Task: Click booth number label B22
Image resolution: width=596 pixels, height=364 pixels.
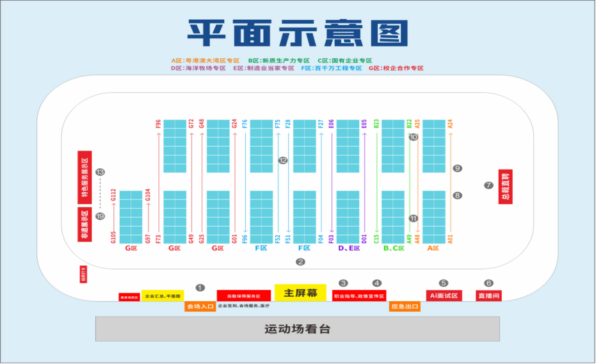Action: pos(409,123)
